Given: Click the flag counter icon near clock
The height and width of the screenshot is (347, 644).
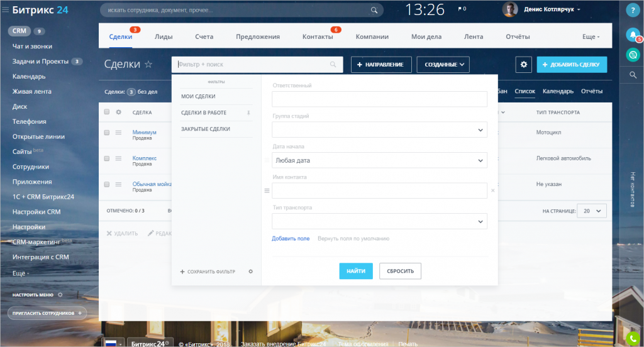Looking at the screenshot, I should (462, 9).
